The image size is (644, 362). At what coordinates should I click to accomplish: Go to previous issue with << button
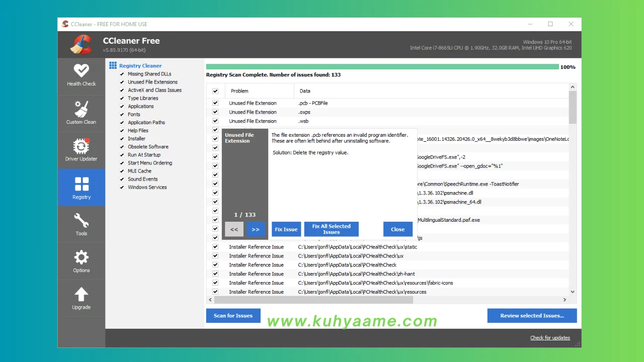(x=234, y=229)
